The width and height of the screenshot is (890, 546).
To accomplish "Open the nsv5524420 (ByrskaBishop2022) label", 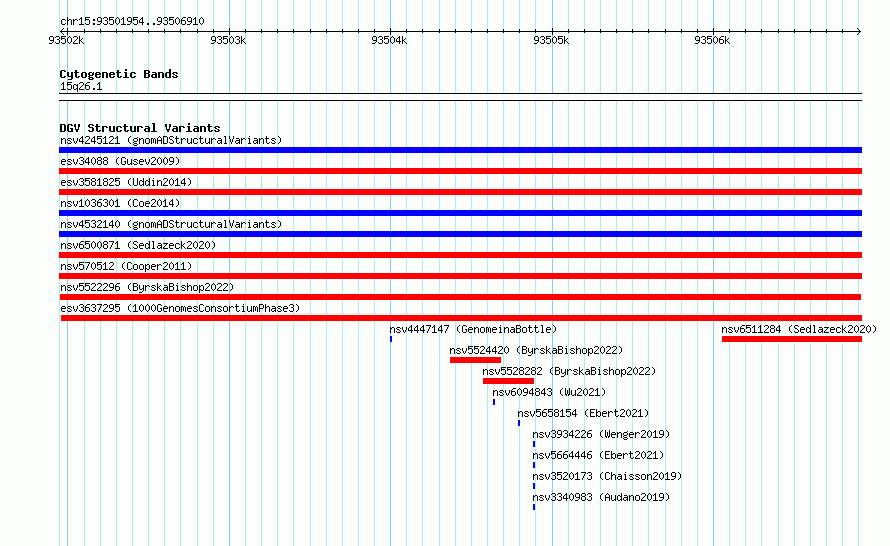I will click(536, 350).
